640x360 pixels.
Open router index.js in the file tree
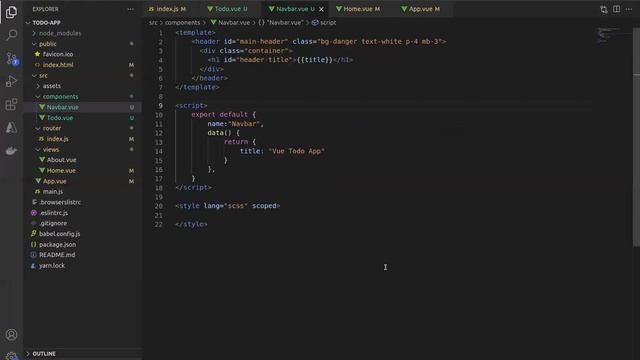[x=82, y=139]
